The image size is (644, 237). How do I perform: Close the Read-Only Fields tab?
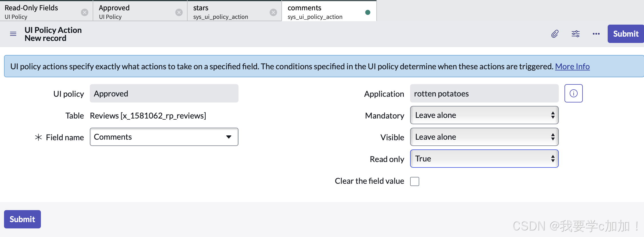(85, 12)
